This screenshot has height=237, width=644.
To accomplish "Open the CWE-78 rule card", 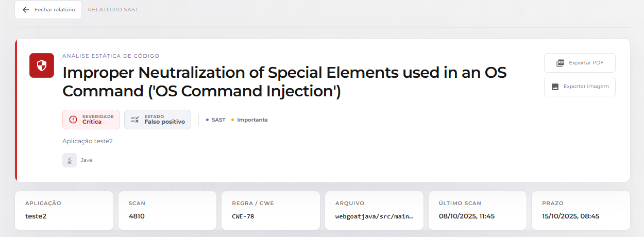I will (x=270, y=211).
